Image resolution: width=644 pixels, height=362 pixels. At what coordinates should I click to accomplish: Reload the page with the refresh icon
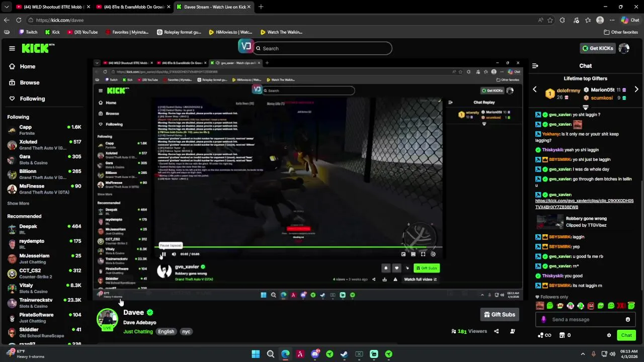pos(19,20)
